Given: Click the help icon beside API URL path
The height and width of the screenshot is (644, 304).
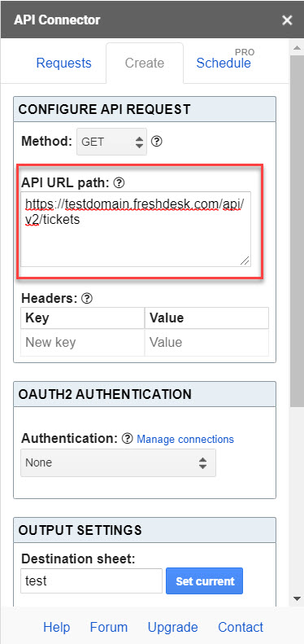Looking at the screenshot, I should click(119, 183).
